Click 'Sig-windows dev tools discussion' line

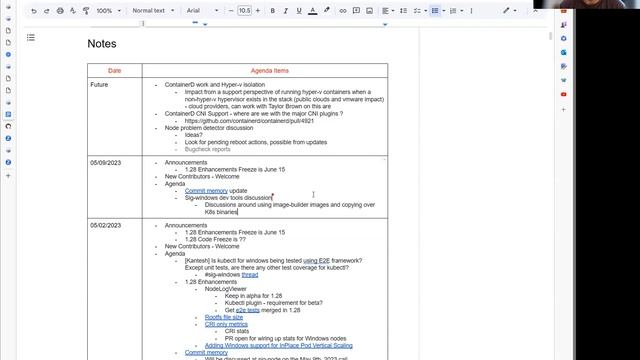pyautogui.click(x=228, y=198)
